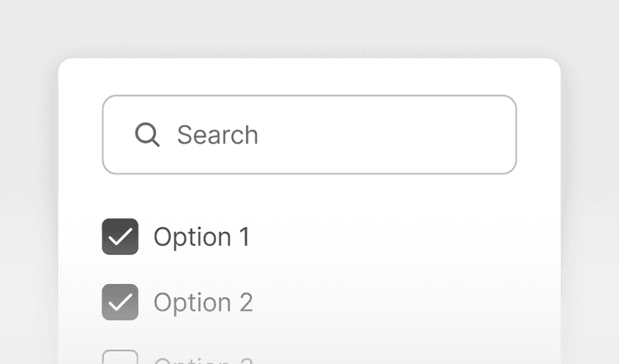Click the gray background left of the panel

pyautogui.click(x=29, y=206)
